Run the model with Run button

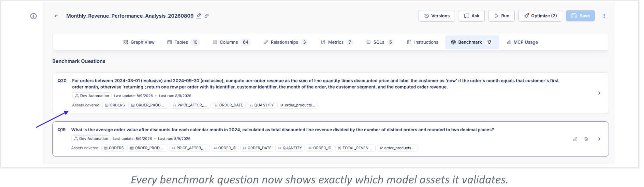point(501,16)
